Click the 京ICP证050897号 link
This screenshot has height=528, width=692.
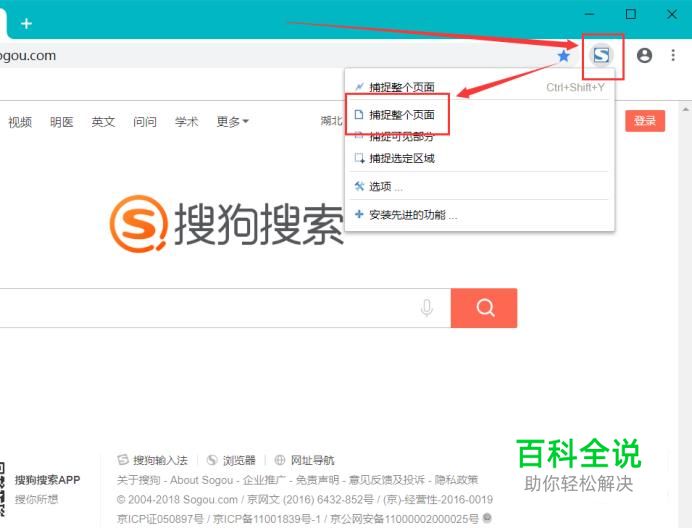(x=160, y=519)
